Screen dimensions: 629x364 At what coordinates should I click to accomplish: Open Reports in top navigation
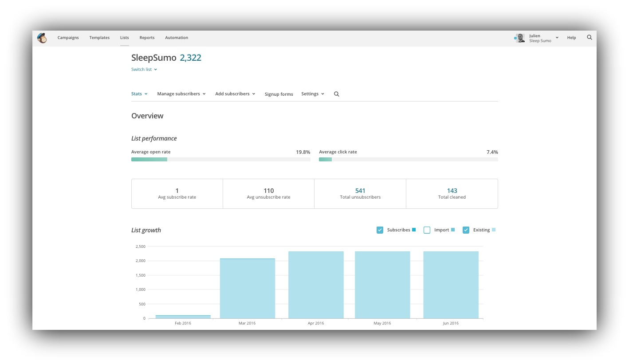pyautogui.click(x=147, y=38)
